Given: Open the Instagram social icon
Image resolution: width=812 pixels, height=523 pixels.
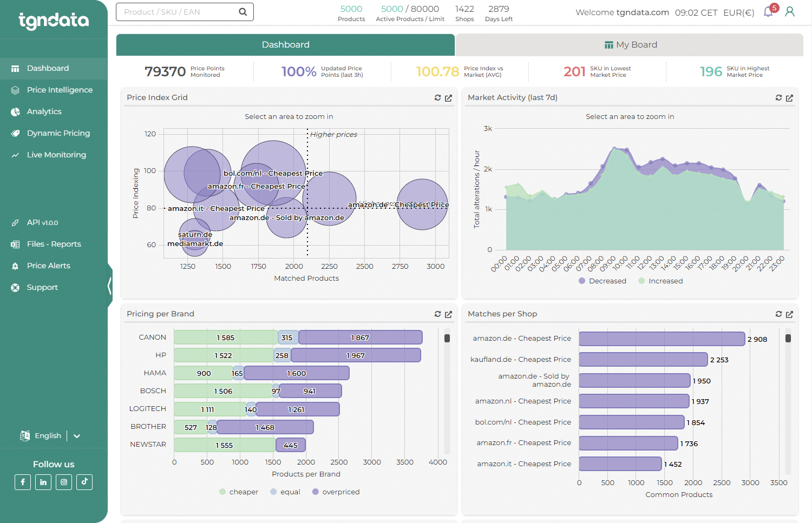Looking at the screenshot, I should [x=64, y=482].
